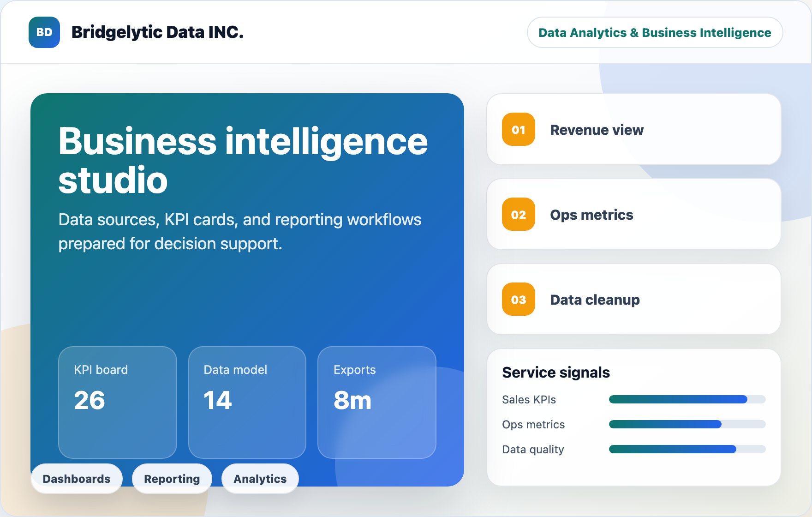Select the Analytics tag

[260, 479]
